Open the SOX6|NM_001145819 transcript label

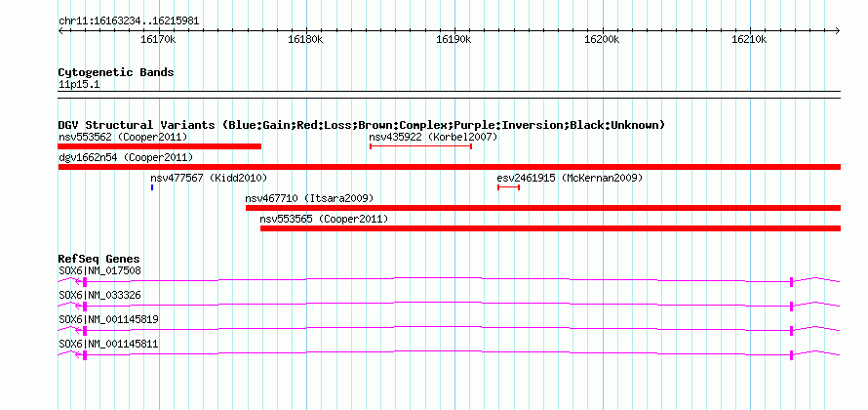(108, 319)
